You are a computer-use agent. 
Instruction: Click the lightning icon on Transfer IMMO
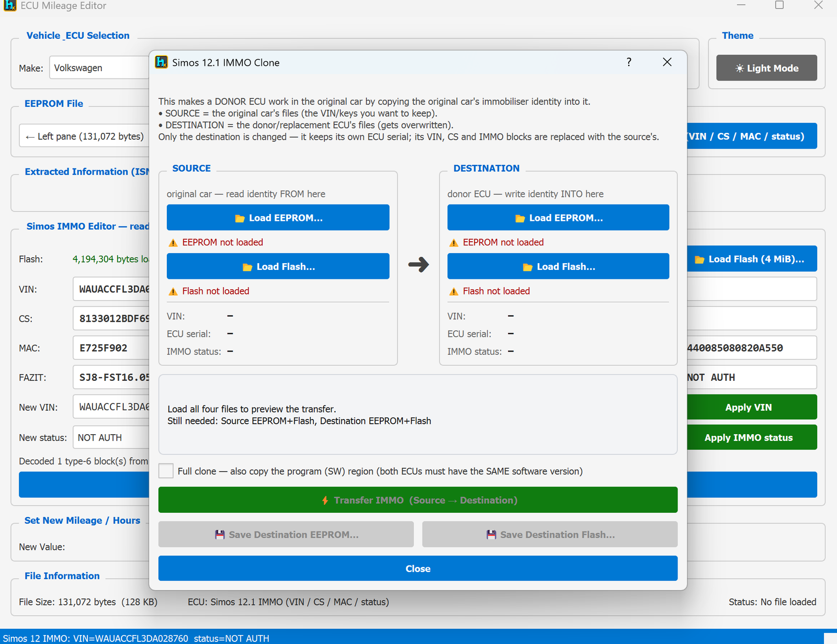pyautogui.click(x=325, y=500)
